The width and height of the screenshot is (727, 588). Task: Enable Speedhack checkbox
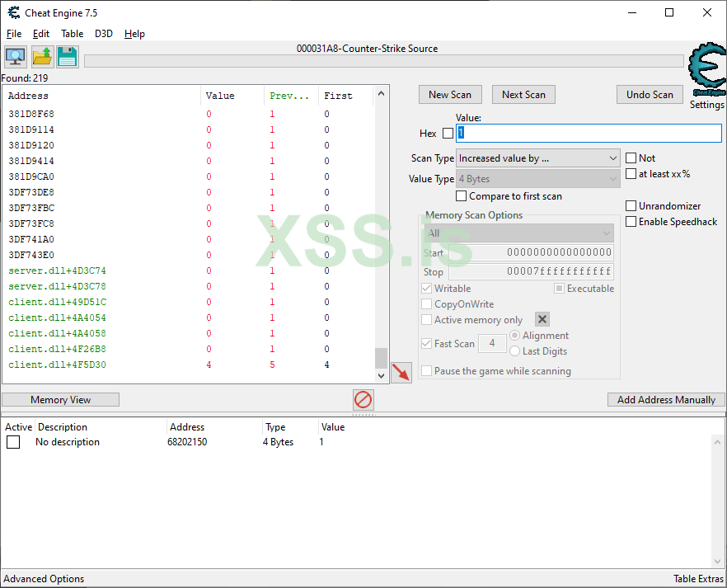click(x=631, y=222)
